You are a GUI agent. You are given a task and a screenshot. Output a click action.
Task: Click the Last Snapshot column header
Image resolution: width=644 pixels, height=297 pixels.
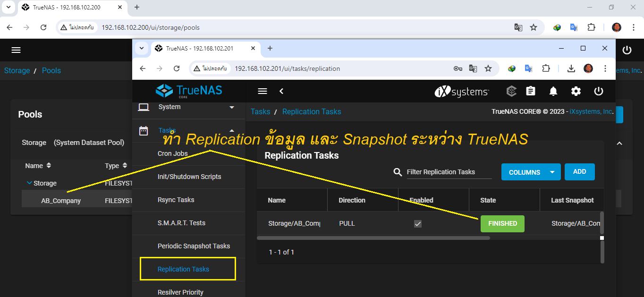(572, 200)
